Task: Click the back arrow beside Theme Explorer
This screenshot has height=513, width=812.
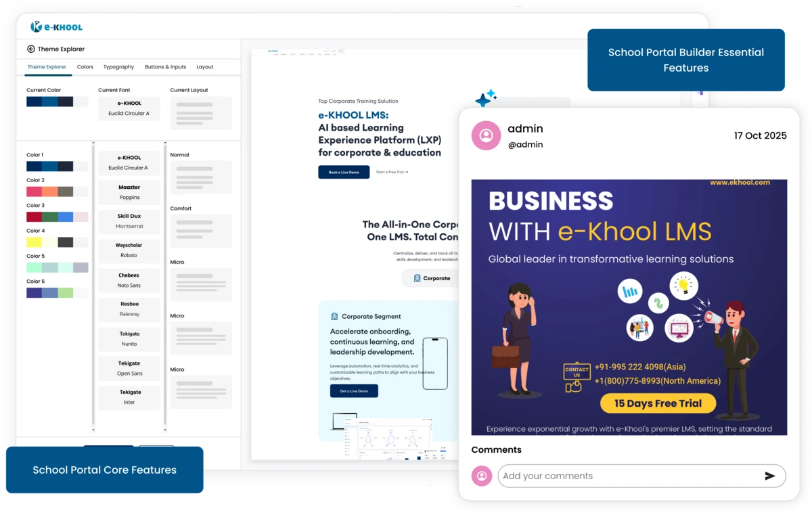Action: pos(32,49)
